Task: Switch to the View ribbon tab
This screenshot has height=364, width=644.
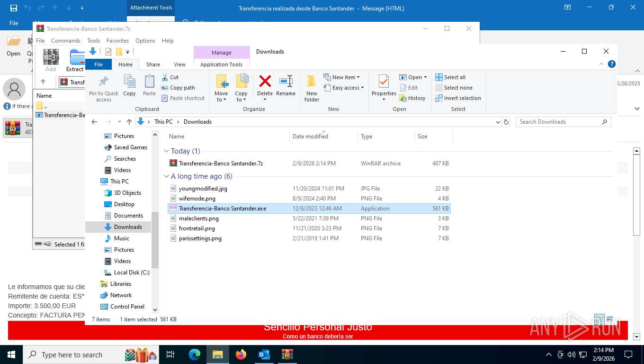Action: (x=179, y=64)
